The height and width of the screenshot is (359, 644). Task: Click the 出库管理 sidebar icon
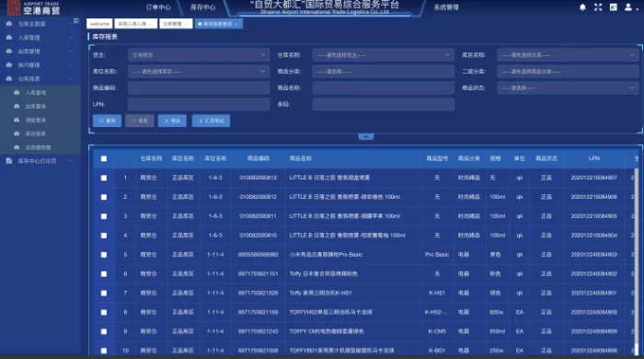[9, 52]
